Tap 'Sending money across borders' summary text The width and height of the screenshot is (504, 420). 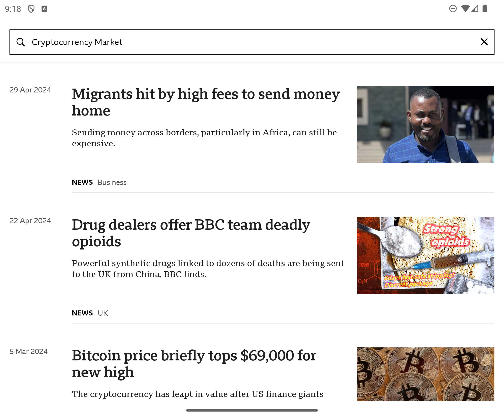pyautogui.click(x=204, y=138)
